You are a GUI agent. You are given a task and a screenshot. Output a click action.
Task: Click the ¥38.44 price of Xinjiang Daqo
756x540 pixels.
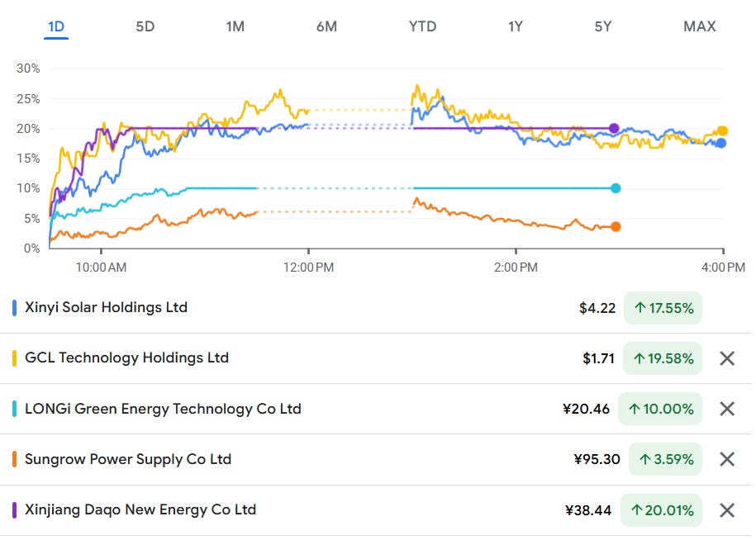[587, 510]
